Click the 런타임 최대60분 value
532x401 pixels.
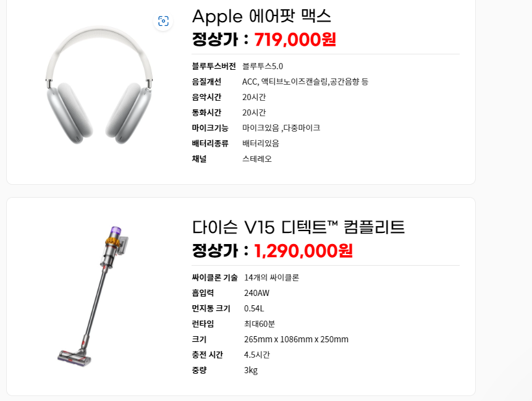pyautogui.click(x=260, y=324)
